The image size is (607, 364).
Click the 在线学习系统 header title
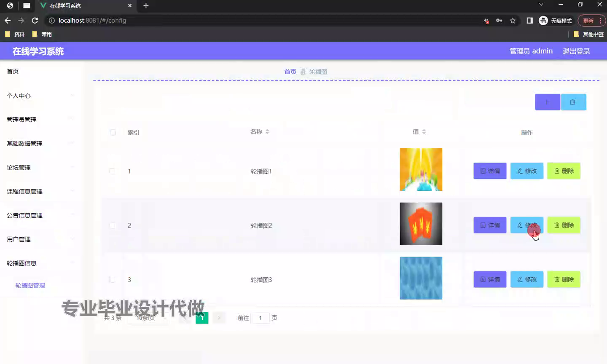[x=38, y=51]
